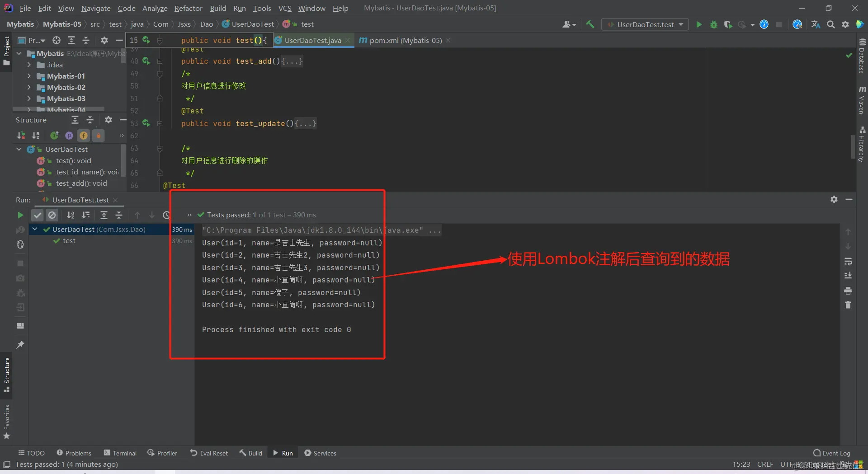Clear console with the trash icon
Image resolution: width=868 pixels, height=474 pixels.
pos(848,305)
